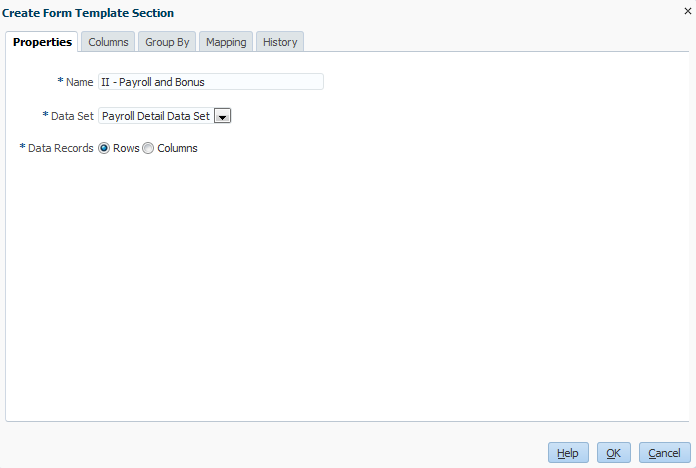Click the Data Set dropdown arrow button
Viewport: 696px width, 468px height.
(223, 116)
